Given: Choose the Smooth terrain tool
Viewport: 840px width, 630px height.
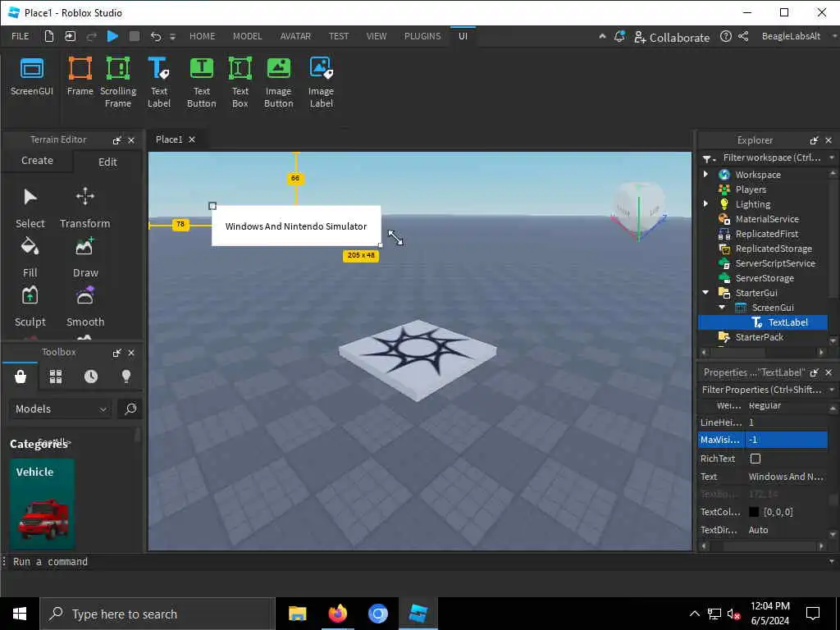Looking at the screenshot, I should [85, 307].
